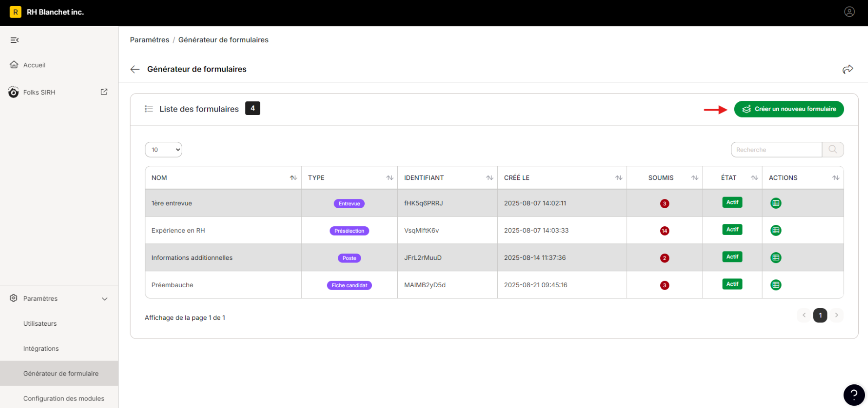868x408 pixels.
Task: Click identifier VsqMlftK6v
Action: click(421, 230)
